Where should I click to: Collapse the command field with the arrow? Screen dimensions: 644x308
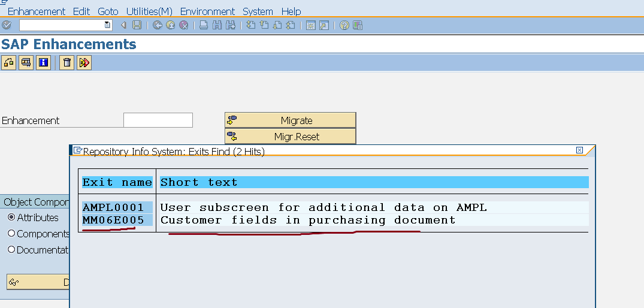point(123,25)
